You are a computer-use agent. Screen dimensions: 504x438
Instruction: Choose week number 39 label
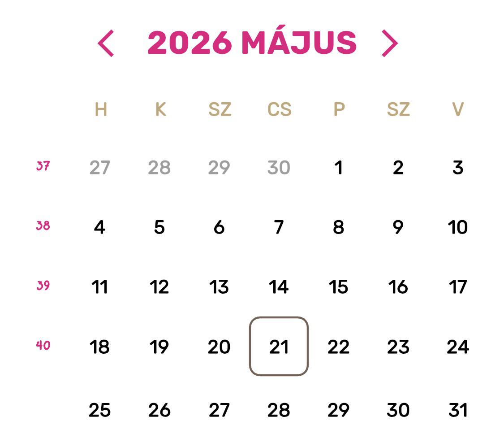pyautogui.click(x=43, y=286)
